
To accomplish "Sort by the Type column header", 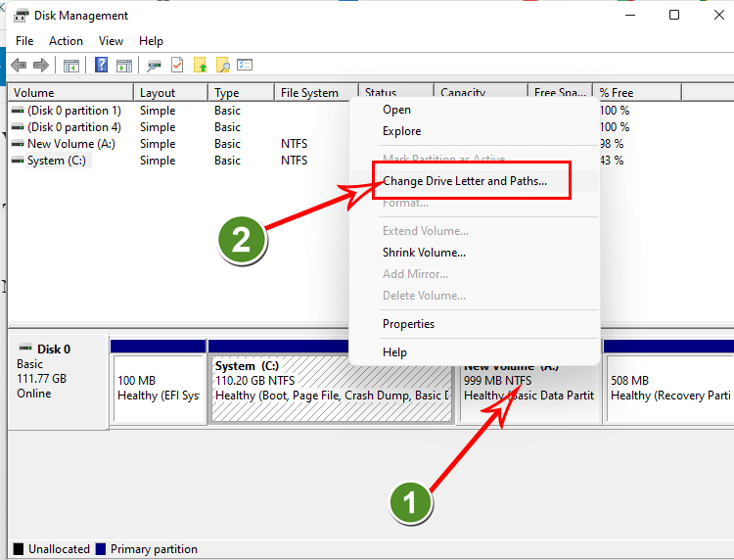I will point(241,93).
